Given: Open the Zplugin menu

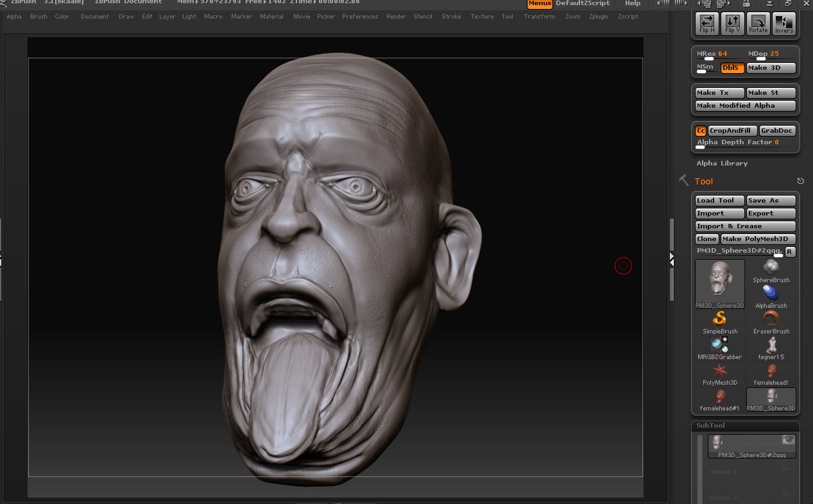Looking at the screenshot, I should coord(599,17).
